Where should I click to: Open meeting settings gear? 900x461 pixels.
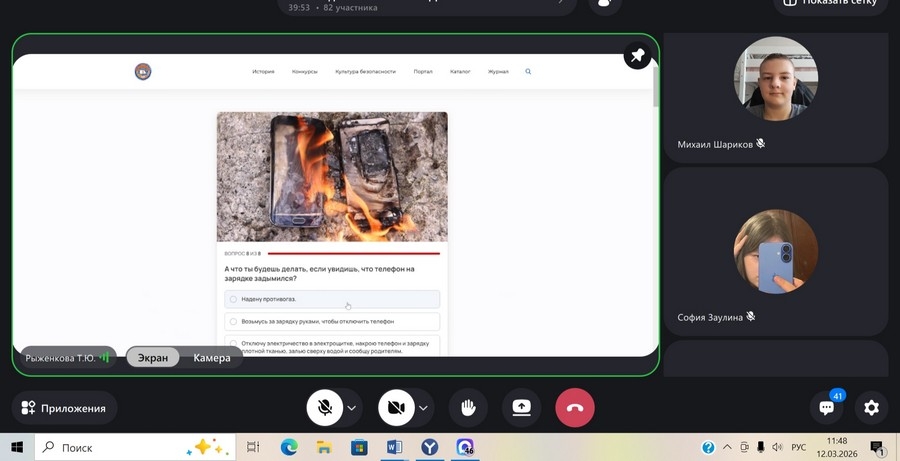[x=871, y=408]
